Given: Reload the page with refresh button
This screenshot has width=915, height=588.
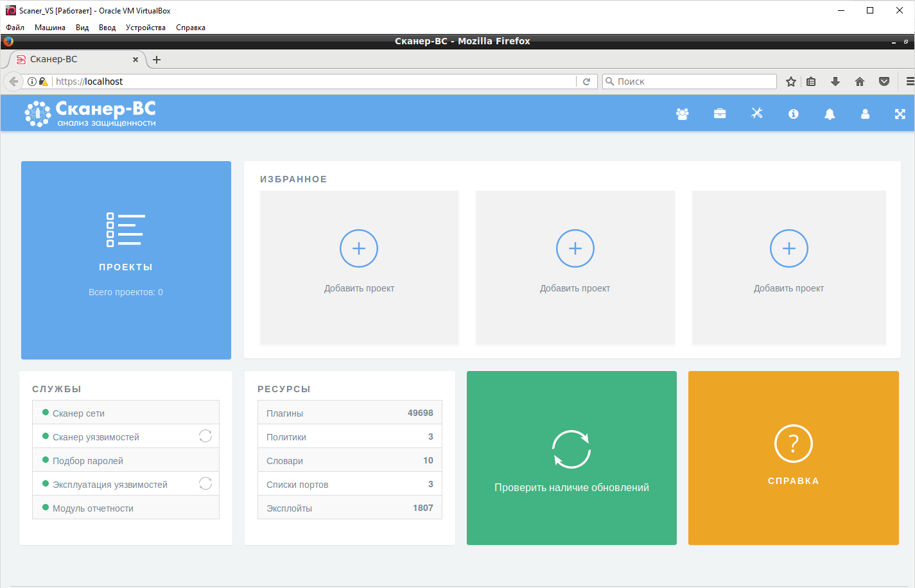Looking at the screenshot, I should click(586, 82).
